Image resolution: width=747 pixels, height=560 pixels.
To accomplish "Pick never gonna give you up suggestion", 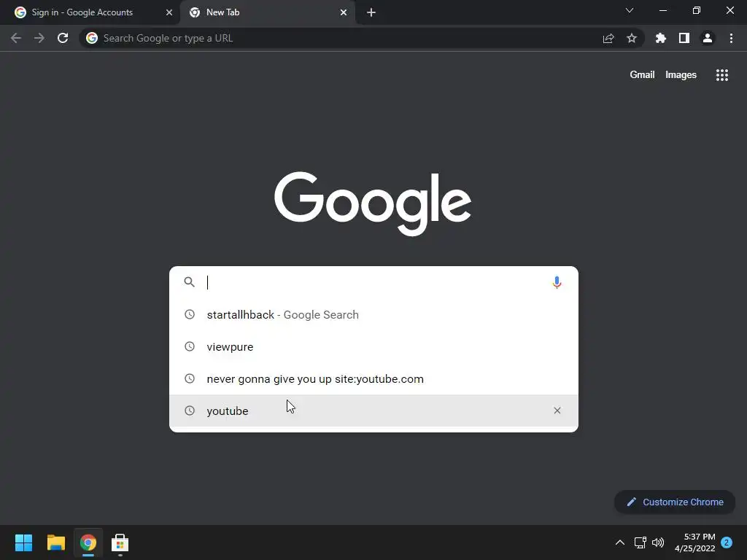I will tap(373, 378).
